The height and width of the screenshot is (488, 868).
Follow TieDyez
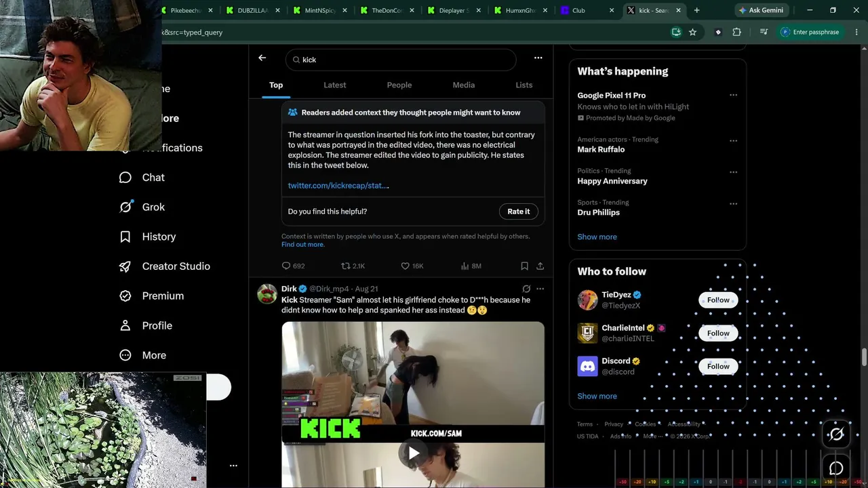(x=718, y=300)
